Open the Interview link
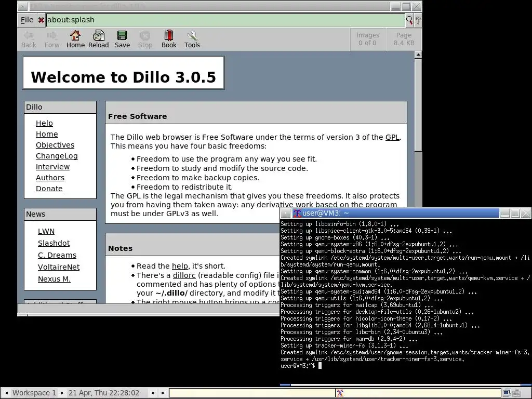The height and width of the screenshot is (399, 532). click(x=52, y=167)
